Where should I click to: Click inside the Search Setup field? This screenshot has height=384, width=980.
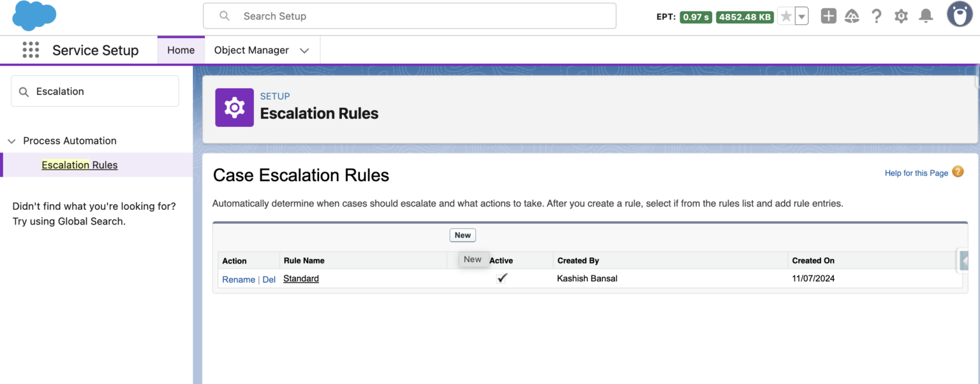[x=408, y=16]
